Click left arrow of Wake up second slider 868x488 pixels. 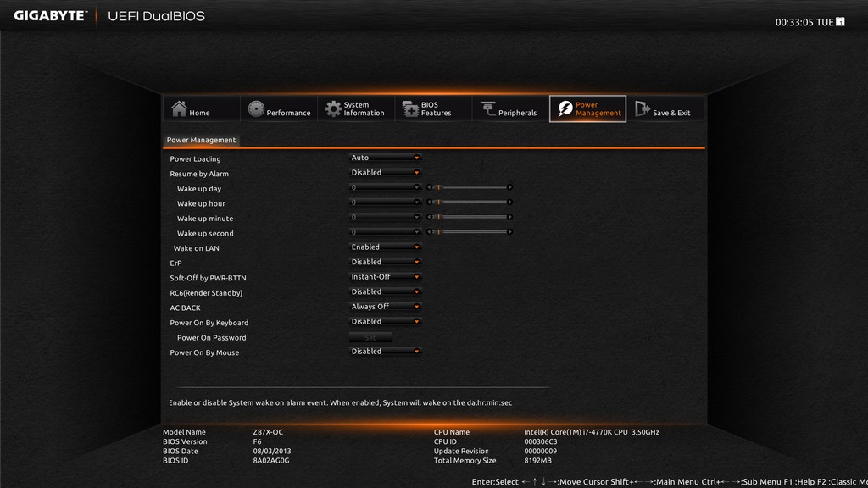429,232
